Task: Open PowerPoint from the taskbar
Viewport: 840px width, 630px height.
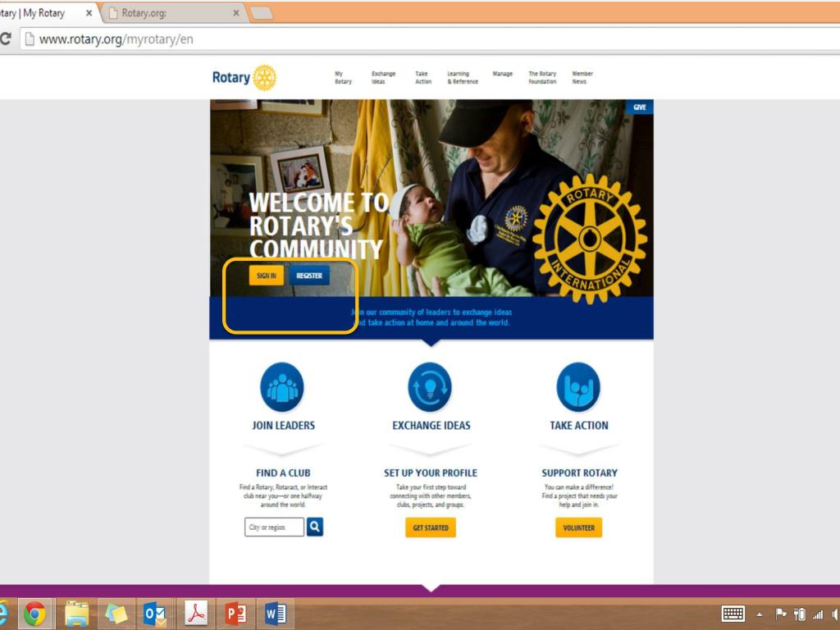Action: pos(235,614)
